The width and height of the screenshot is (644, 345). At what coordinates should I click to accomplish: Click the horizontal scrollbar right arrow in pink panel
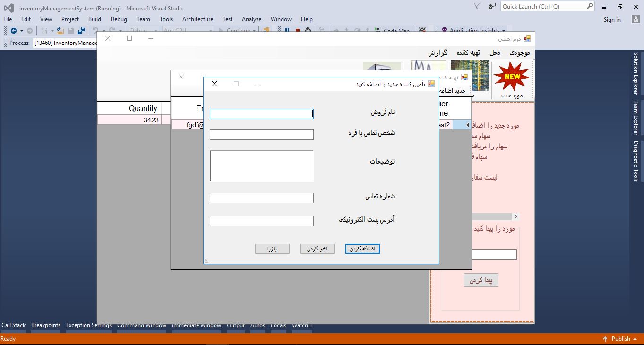click(515, 216)
